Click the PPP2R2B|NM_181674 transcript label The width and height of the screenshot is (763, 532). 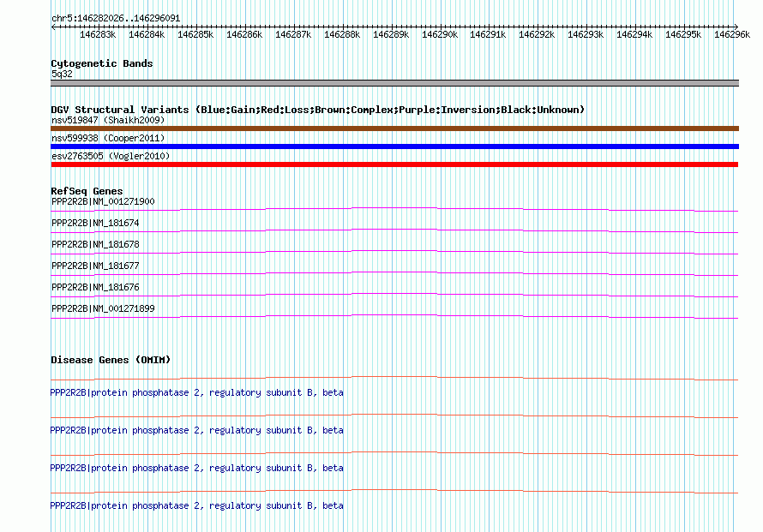click(95, 223)
